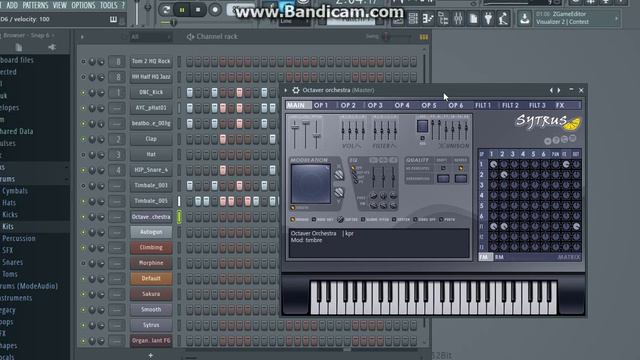This screenshot has height=360, width=640.
Task: Open the playlist view icon in toolbar
Action: pyautogui.click(x=398, y=19)
